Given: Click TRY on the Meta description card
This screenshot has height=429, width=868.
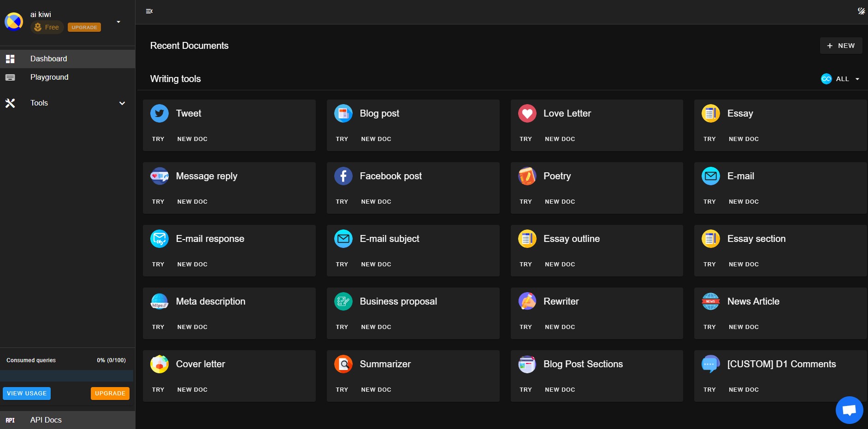Looking at the screenshot, I should (158, 327).
